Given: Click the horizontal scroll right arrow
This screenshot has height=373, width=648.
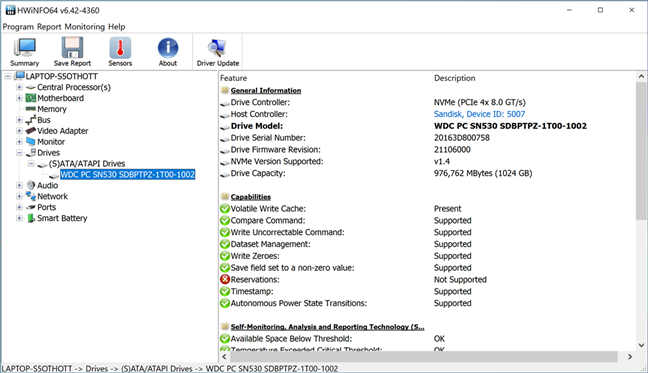Looking at the screenshot, I should pos(630,356).
